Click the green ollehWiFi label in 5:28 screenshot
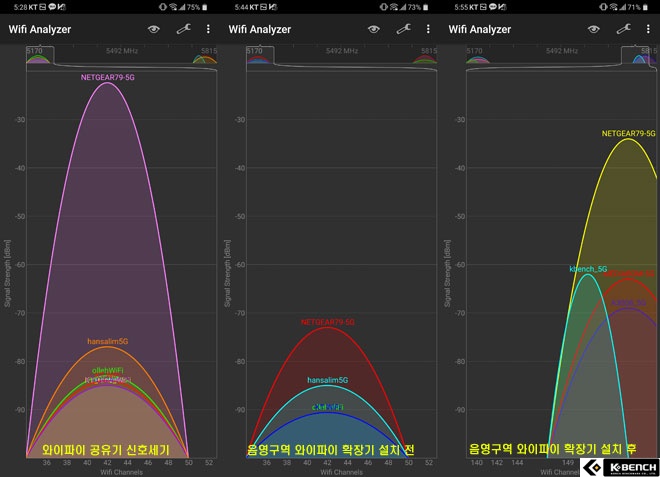 click(x=108, y=370)
